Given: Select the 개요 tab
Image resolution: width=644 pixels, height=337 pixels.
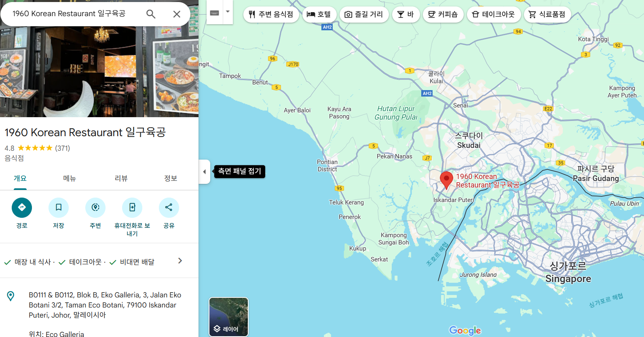Looking at the screenshot, I should (20, 179).
